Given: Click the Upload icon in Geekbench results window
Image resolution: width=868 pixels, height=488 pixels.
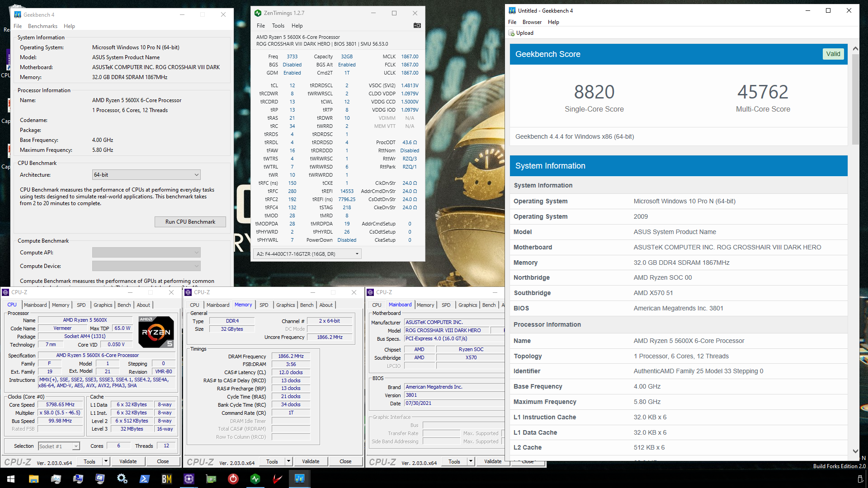Looking at the screenshot, I should click(x=511, y=33).
